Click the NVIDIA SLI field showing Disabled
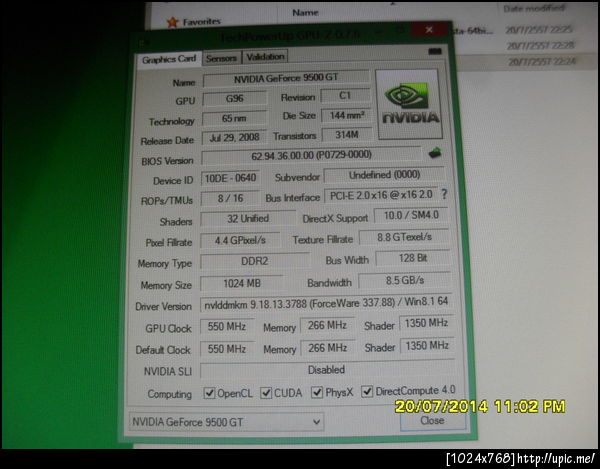Viewport: 600px width, 469px height. [327, 370]
